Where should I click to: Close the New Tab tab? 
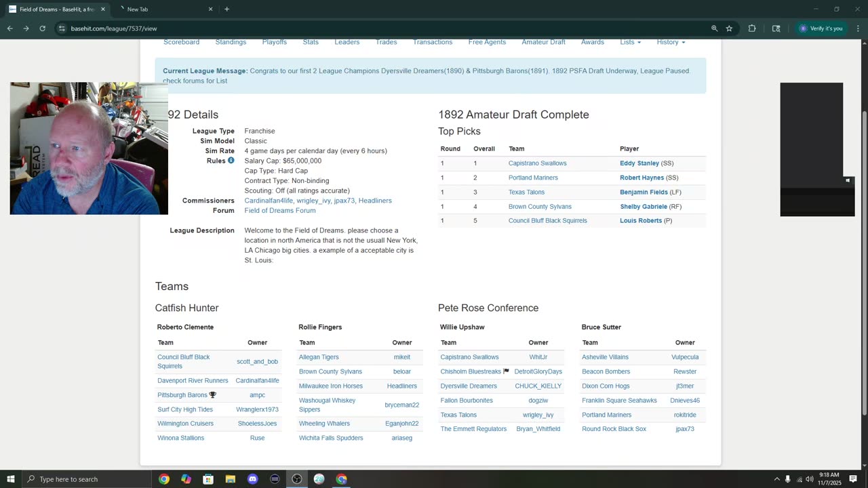210,9
